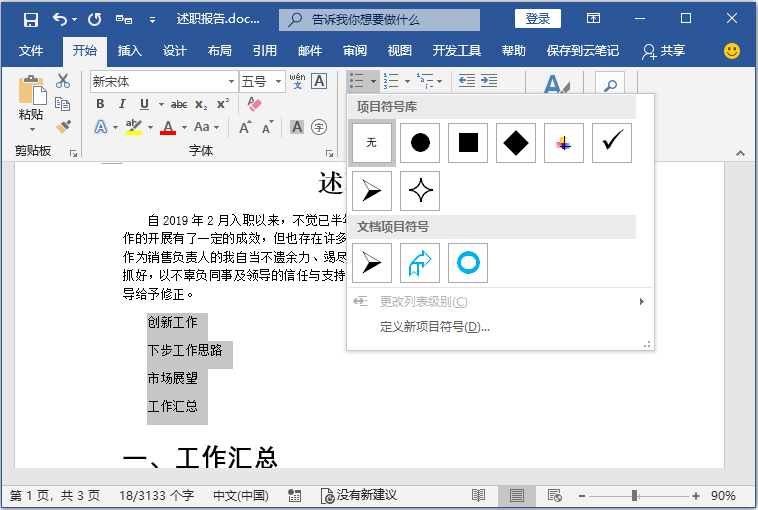This screenshot has width=758, height=510.
Task: Choose the four-point star bullet
Action: 420,190
